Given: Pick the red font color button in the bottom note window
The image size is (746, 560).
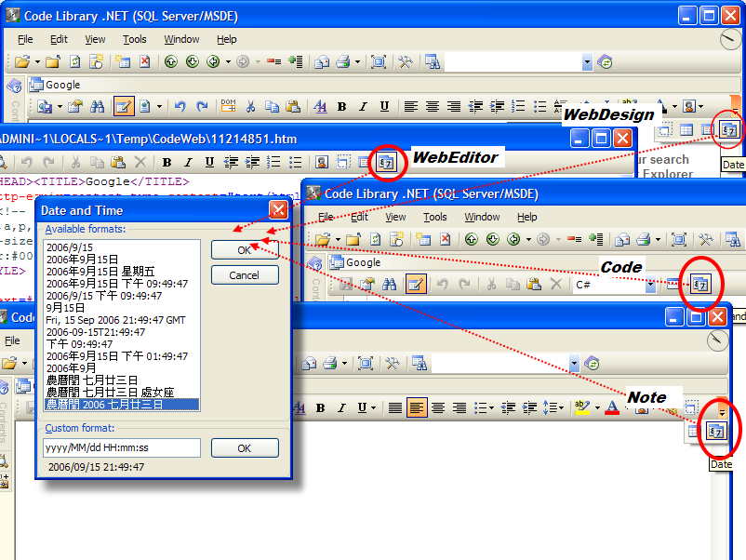Looking at the screenshot, I should point(612,407).
